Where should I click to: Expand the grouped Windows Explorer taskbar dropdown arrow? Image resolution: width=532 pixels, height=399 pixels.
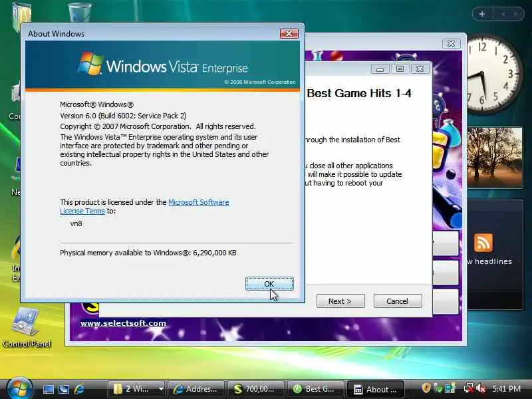(x=161, y=389)
